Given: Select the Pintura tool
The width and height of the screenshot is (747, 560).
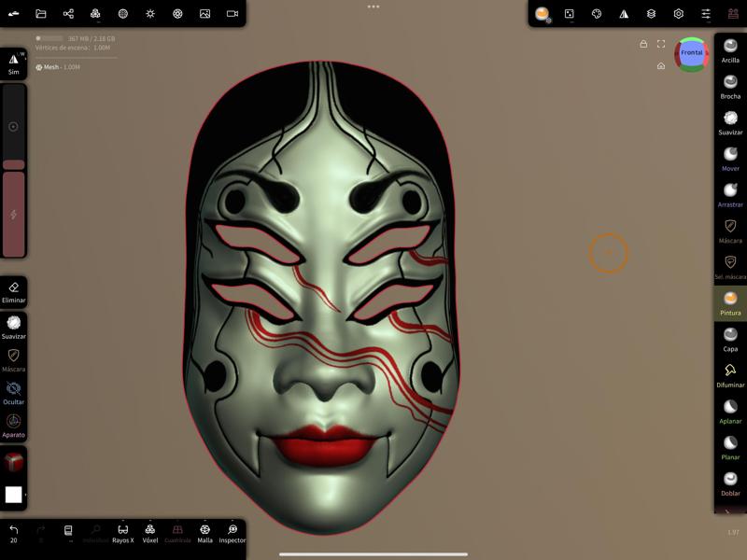Looking at the screenshot, I should pyautogui.click(x=730, y=304).
